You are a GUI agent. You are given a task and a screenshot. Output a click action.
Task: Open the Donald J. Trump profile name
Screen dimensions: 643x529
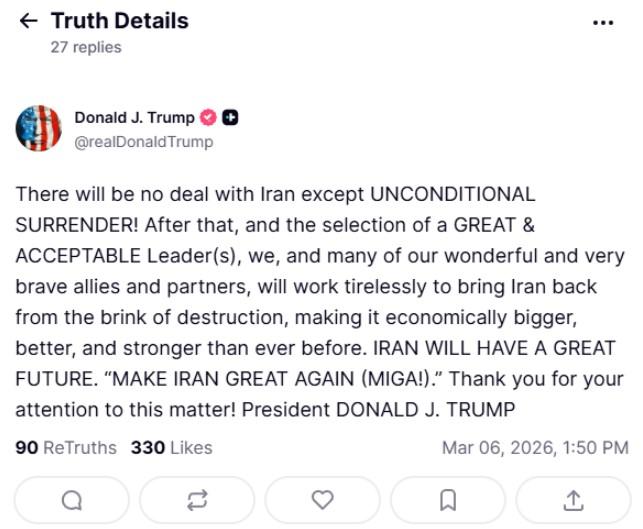pos(134,118)
